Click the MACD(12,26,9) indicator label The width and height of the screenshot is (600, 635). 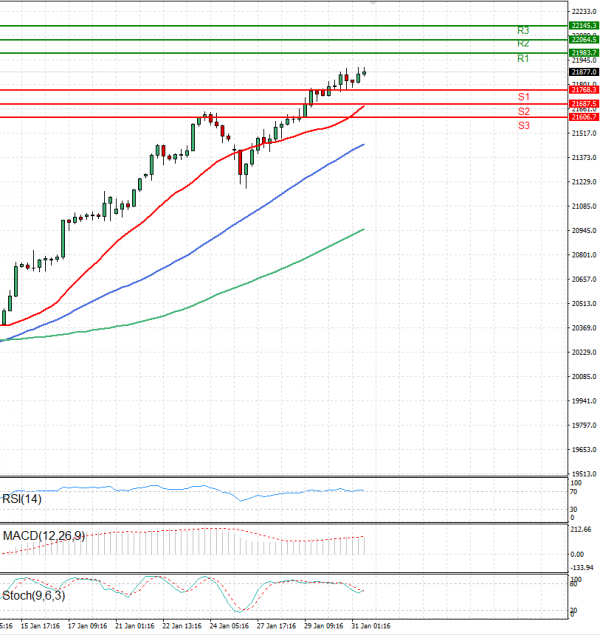tap(44, 536)
